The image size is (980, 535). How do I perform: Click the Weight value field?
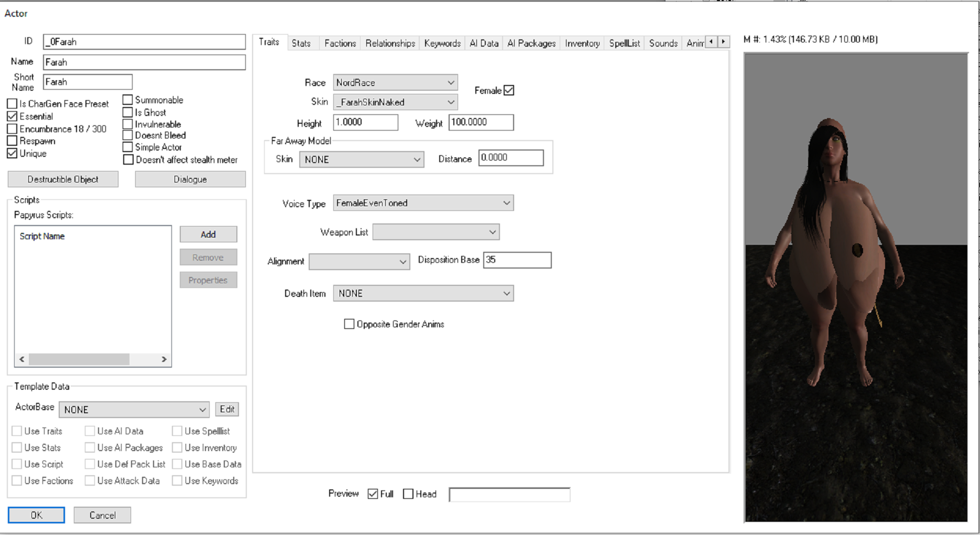tap(481, 122)
